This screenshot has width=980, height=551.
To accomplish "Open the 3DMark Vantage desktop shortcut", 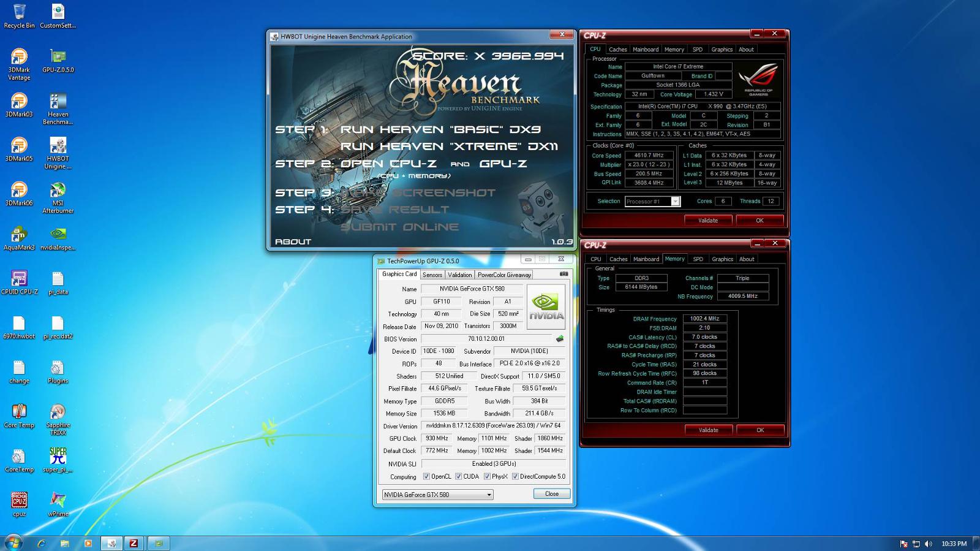I will coord(19,64).
